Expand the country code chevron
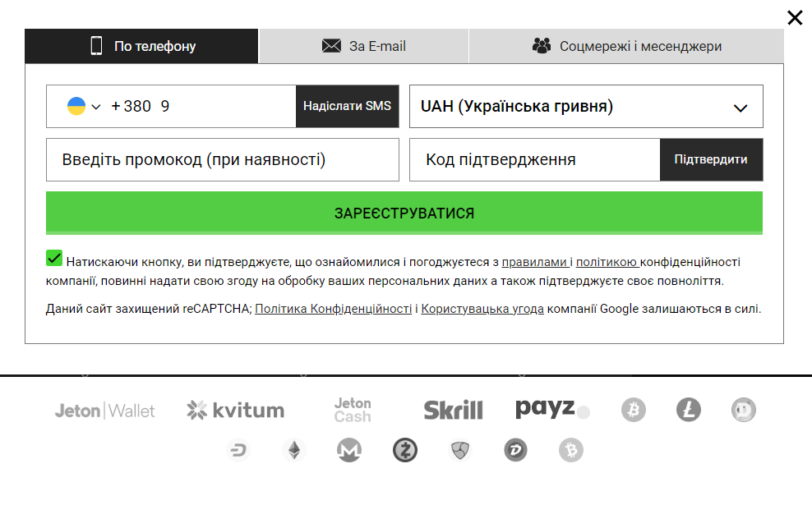 click(96, 107)
